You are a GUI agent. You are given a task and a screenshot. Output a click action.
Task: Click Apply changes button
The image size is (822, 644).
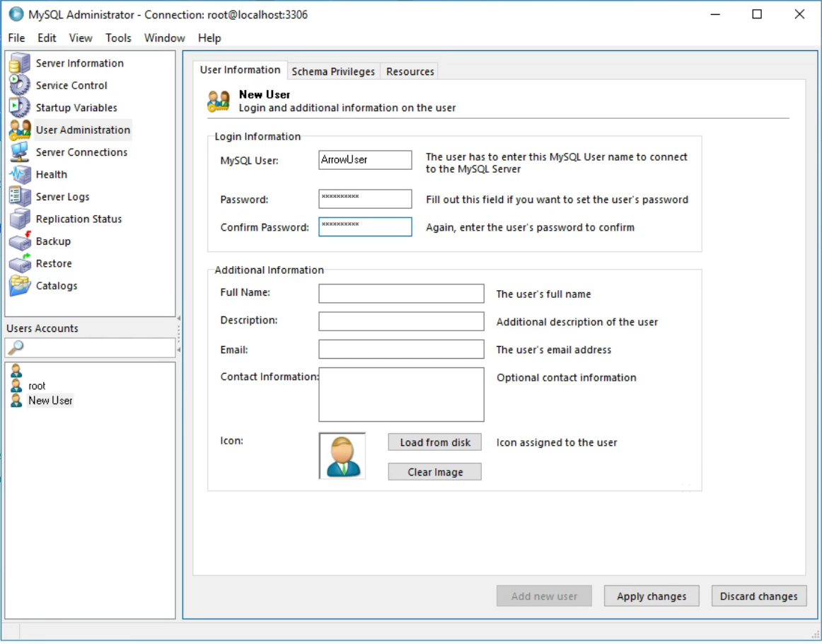coord(651,597)
